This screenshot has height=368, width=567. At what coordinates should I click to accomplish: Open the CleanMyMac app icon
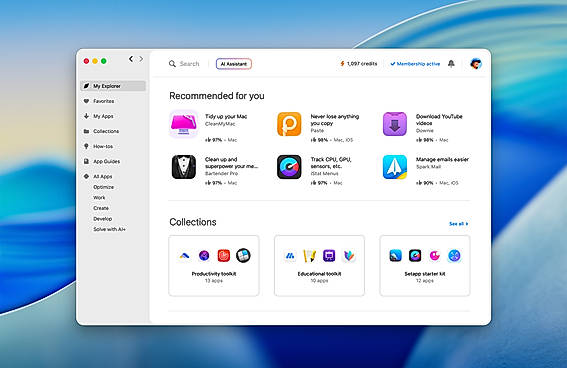click(184, 124)
